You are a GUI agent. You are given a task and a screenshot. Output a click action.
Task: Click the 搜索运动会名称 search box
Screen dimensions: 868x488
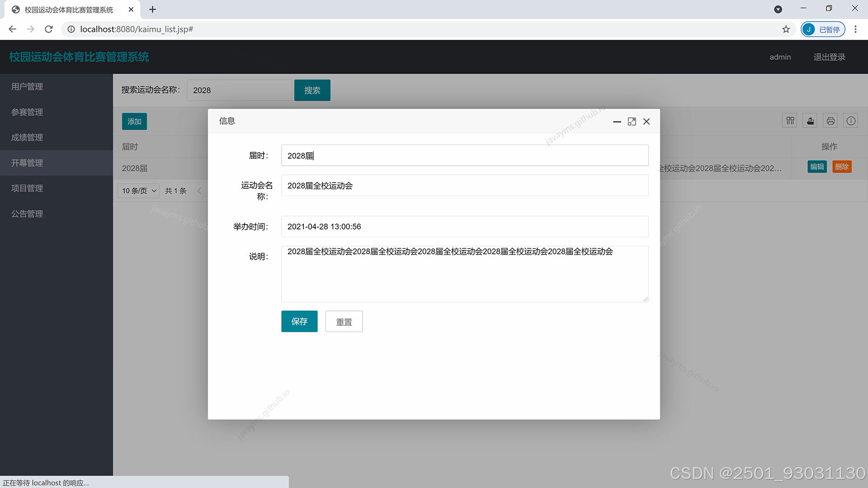(239, 90)
